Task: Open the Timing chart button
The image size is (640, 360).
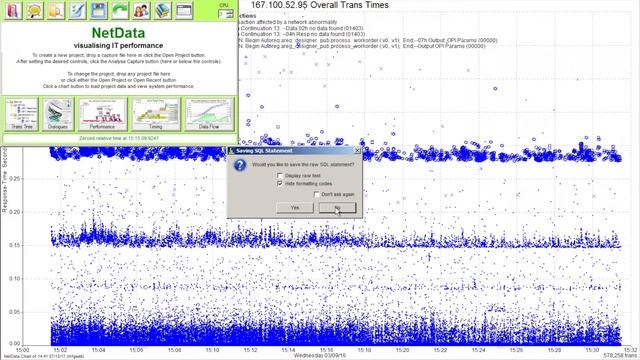Action: coord(156,114)
